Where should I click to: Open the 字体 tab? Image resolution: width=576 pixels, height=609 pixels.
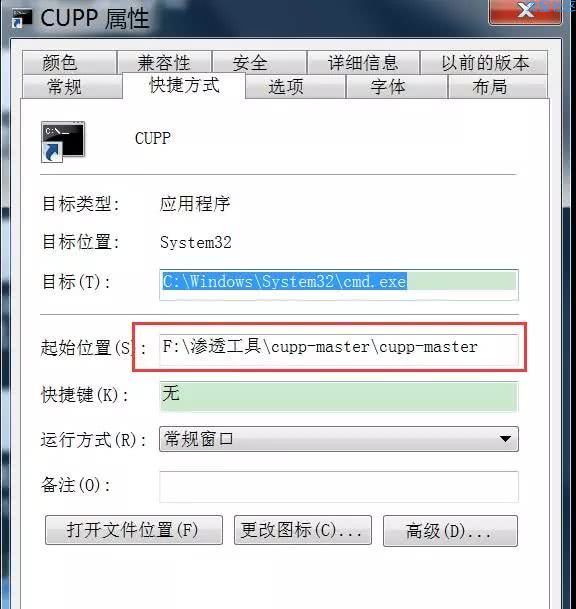pos(397,86)
